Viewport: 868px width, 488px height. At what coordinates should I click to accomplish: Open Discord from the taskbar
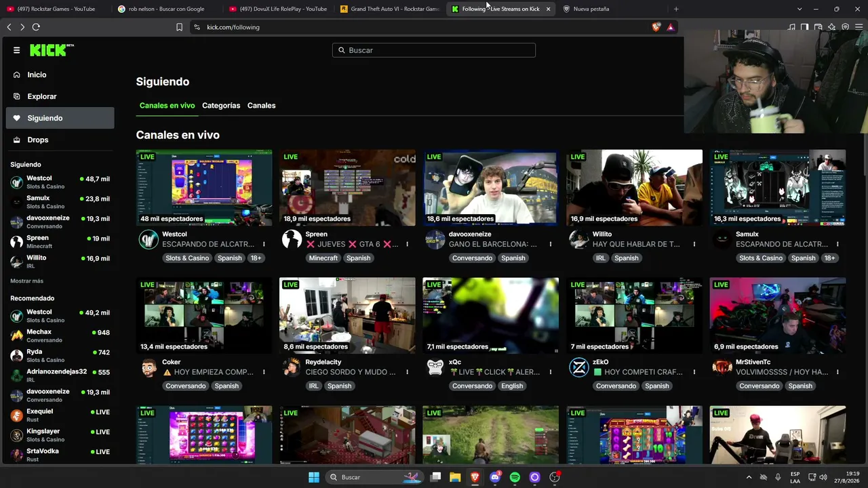click(495, 477)
